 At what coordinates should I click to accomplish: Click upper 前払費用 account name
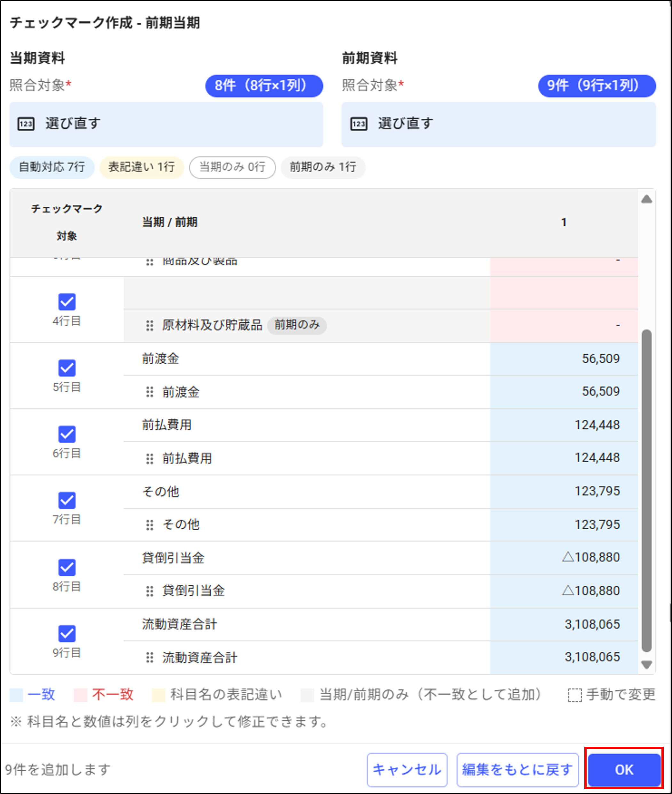pos(167,425)
